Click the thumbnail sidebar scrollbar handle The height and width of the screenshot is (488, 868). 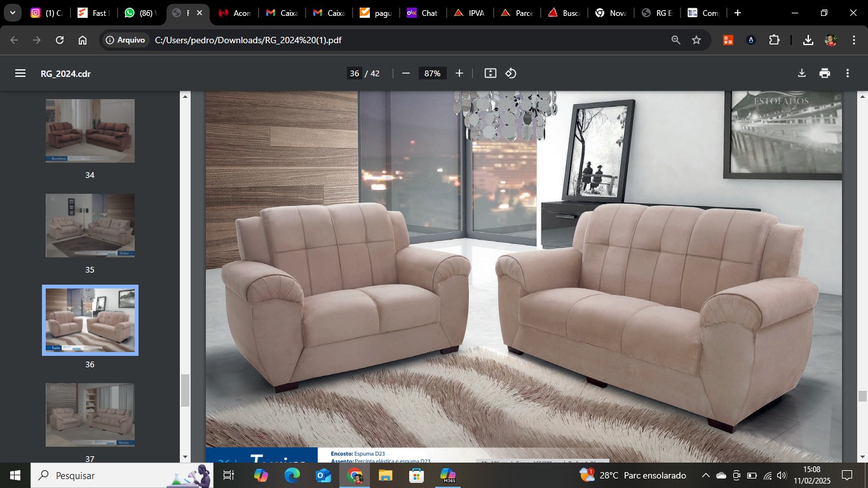[x=186, y=390]
